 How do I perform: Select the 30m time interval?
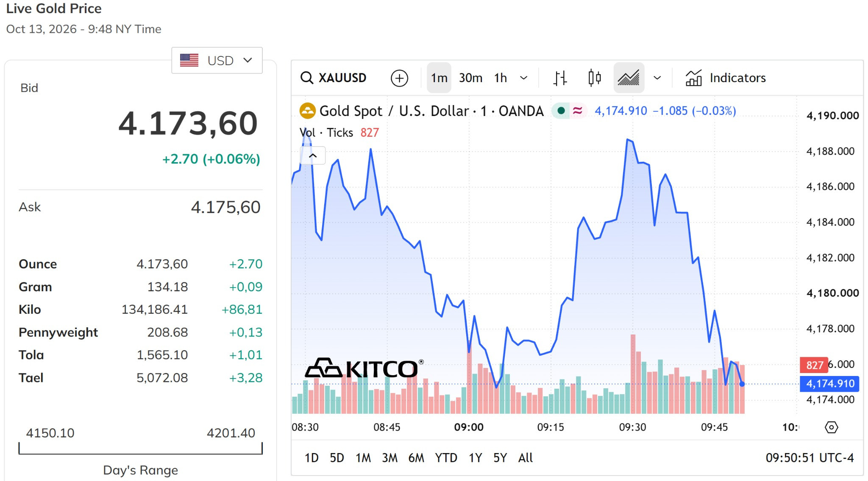pos(470,78)
